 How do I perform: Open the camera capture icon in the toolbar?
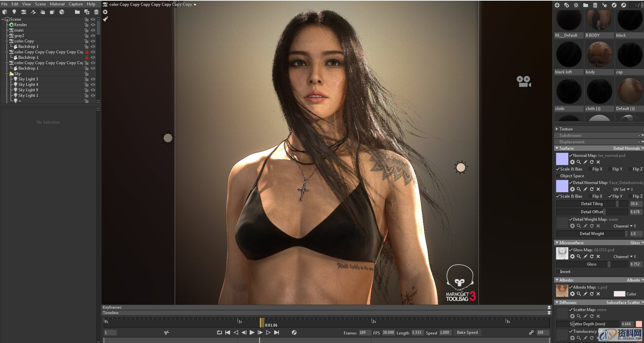24,12
